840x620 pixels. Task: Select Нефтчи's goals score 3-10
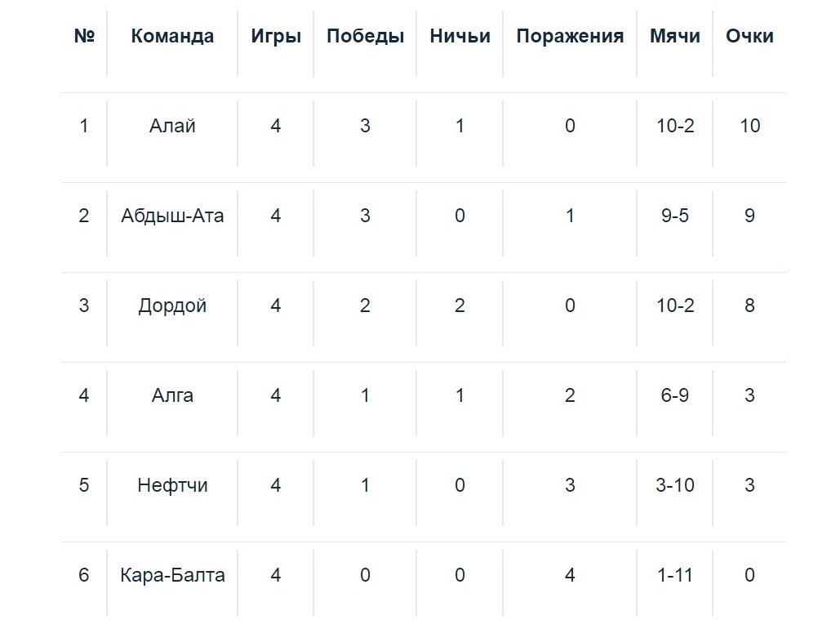tap(675, 485)
